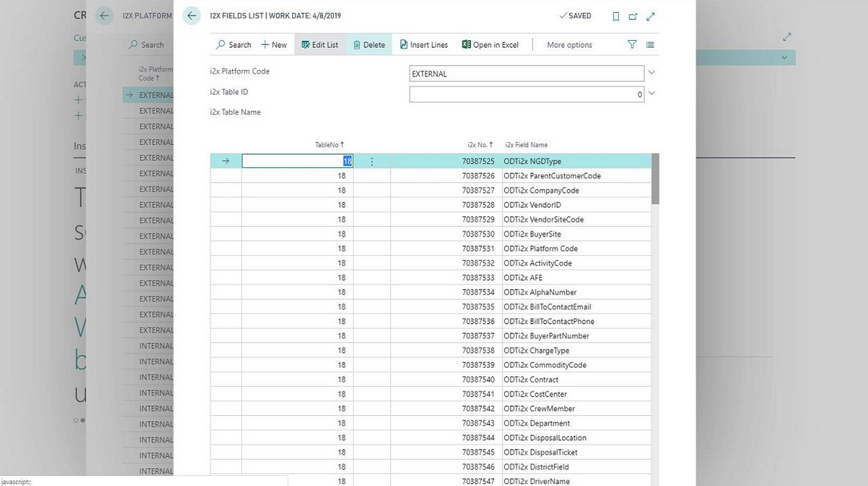Expand the Fields List page to full width
The height and width of the screenshot is (486, 868).
tap(651, 16)
